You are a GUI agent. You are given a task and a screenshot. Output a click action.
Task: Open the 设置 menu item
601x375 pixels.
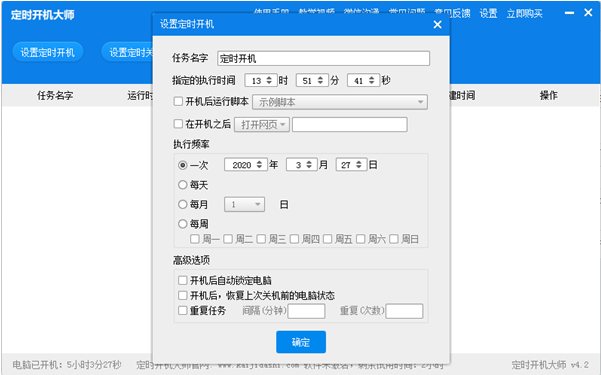pos(488,14)
